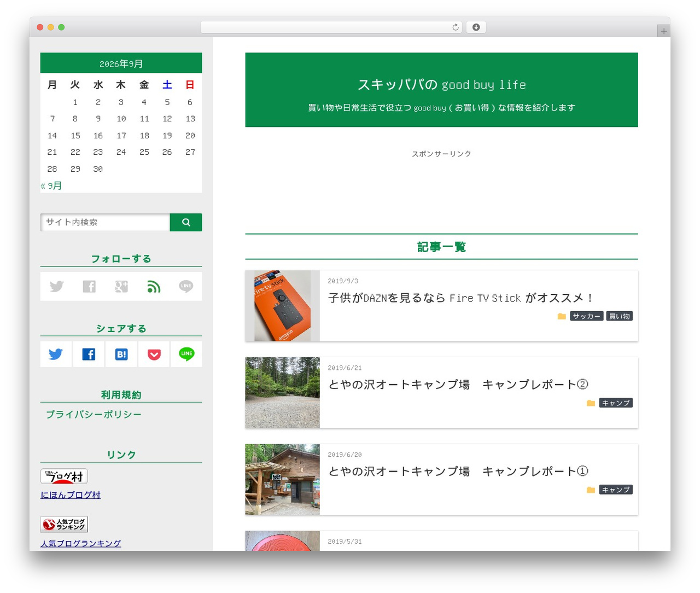Open キャンプレポート① article title
The width and height of the screenshot is (700, 593).
[458, 472]
